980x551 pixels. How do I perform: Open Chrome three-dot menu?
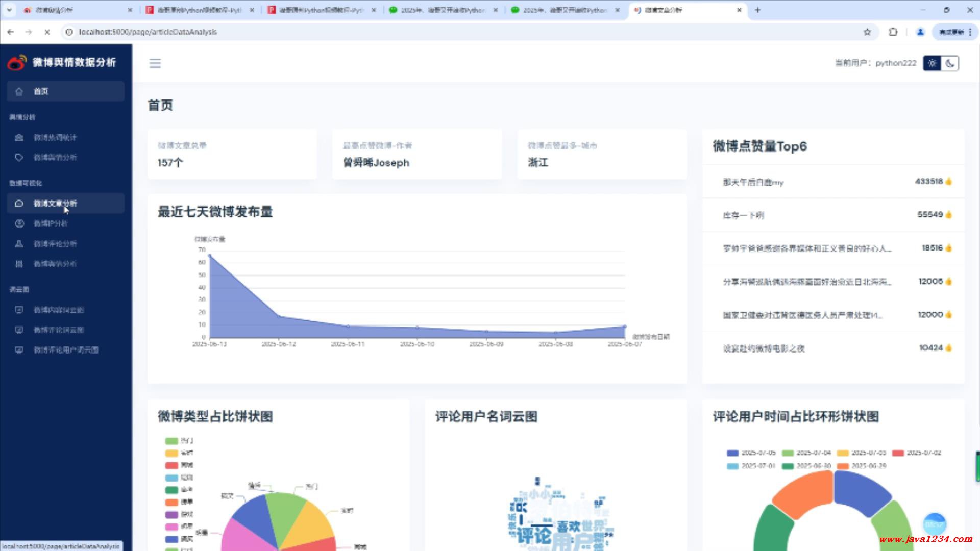pos(970,32)
